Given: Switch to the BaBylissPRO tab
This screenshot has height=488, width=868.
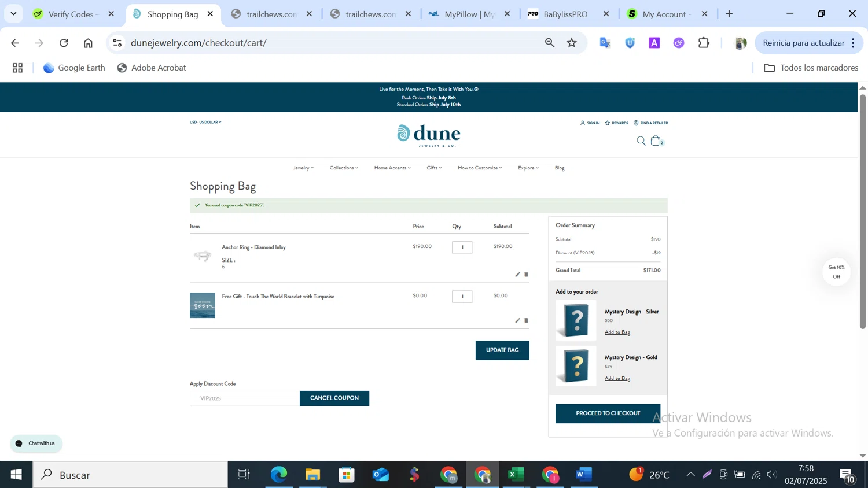Looking at the screenshot, I should (x=568, y=14).
